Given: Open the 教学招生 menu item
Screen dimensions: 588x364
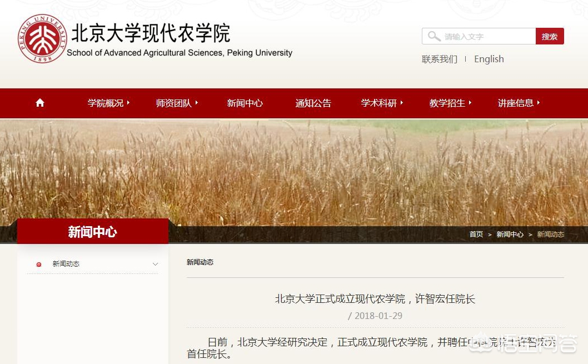Looking at the screenshot, I should (x=447, y=103).
